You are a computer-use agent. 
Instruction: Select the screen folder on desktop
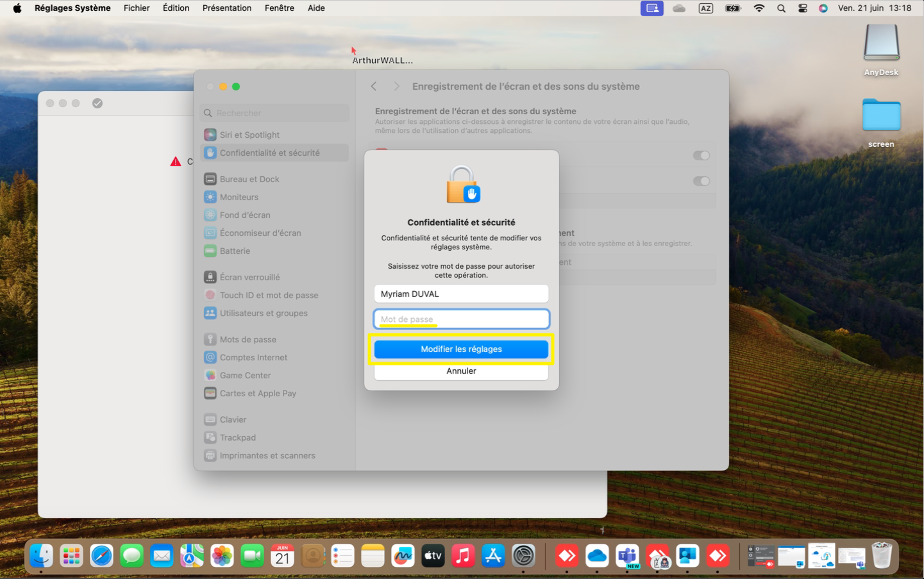881,123
